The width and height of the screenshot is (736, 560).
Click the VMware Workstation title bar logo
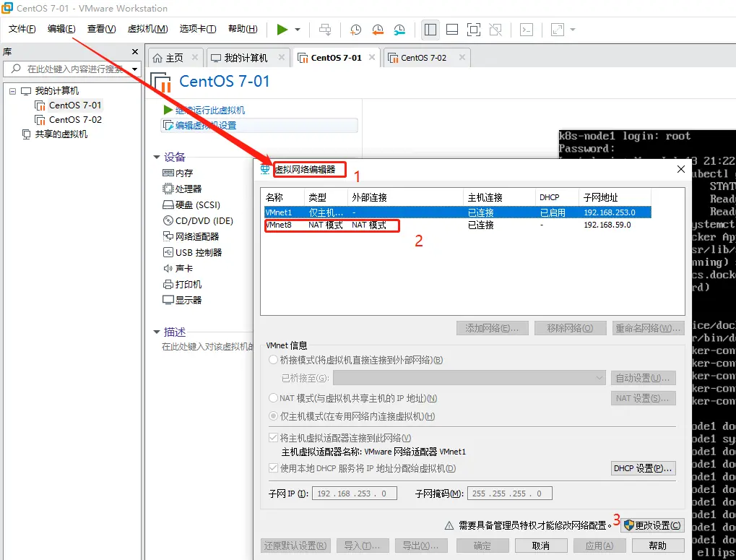coord(7,7)
